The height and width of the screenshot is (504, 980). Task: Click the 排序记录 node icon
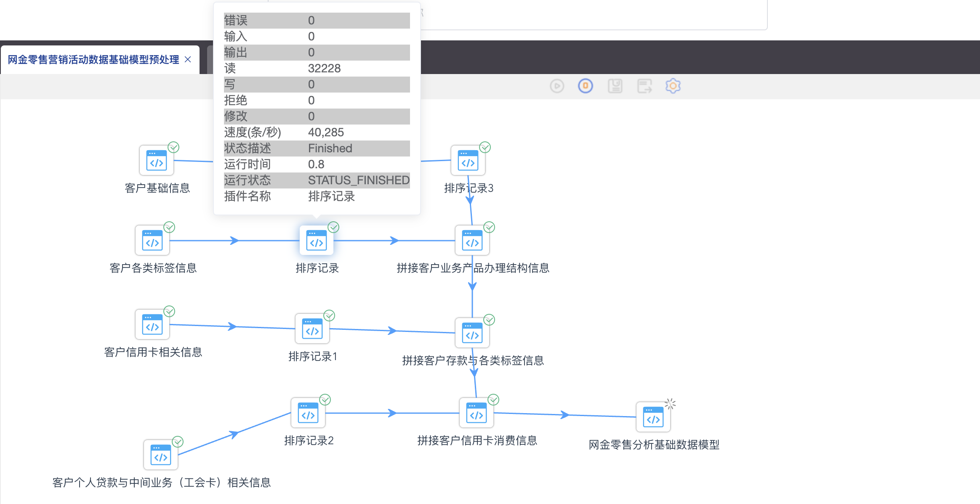point(317,240)
